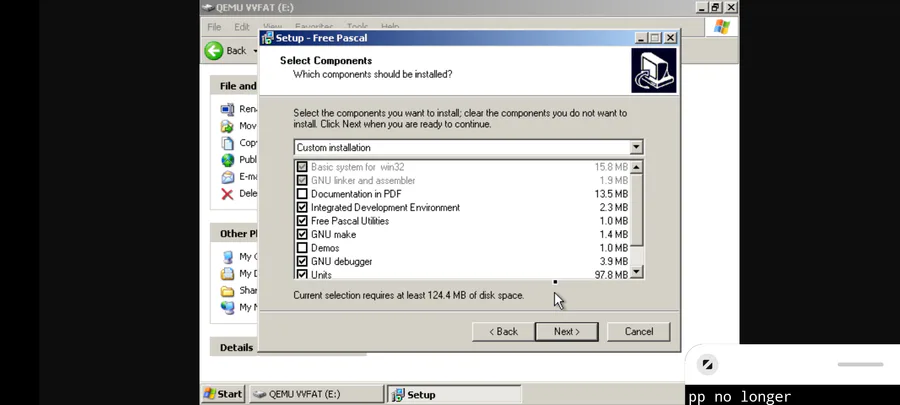The height and width of the screenshot is (405, 900).
Task: Uncheck Integrated Development Environment component
Action: (302, 208)
